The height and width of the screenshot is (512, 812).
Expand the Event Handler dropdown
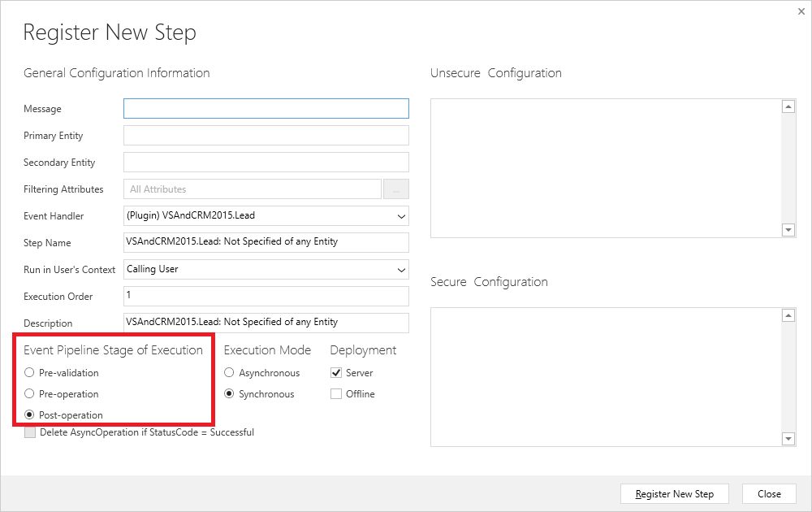[266, 216]
